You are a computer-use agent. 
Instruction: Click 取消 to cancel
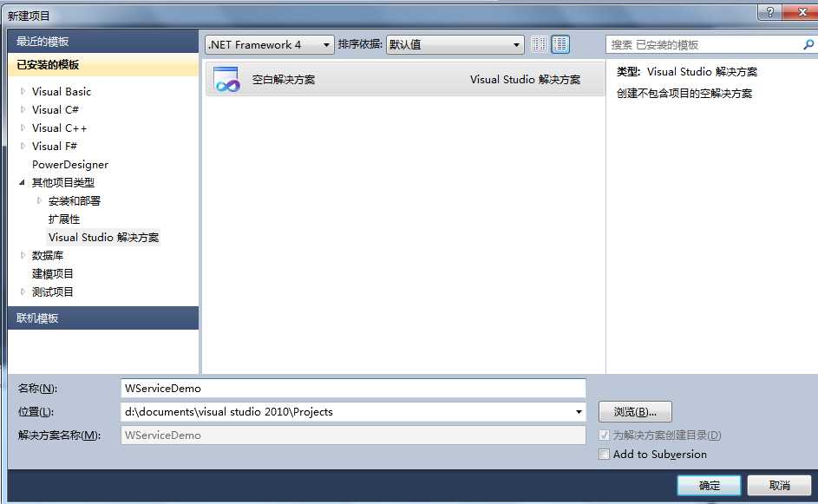(x=779, y=485)
